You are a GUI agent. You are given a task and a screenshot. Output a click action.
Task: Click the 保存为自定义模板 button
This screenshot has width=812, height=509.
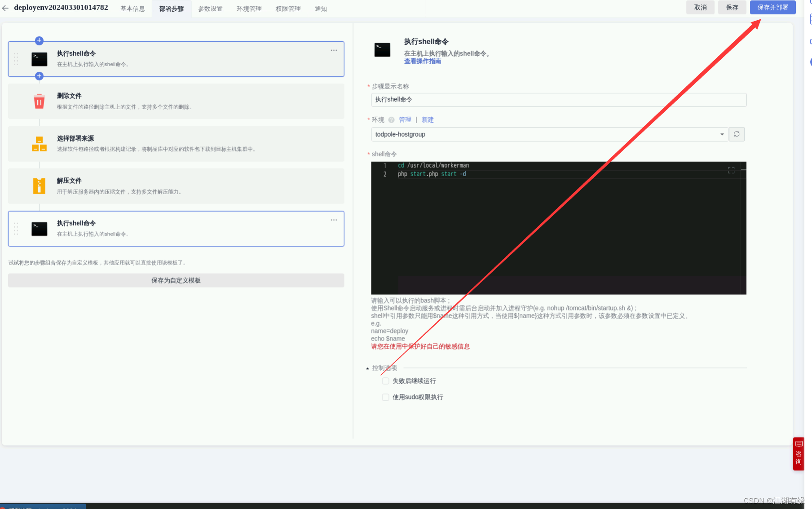[x=176, y=280]
